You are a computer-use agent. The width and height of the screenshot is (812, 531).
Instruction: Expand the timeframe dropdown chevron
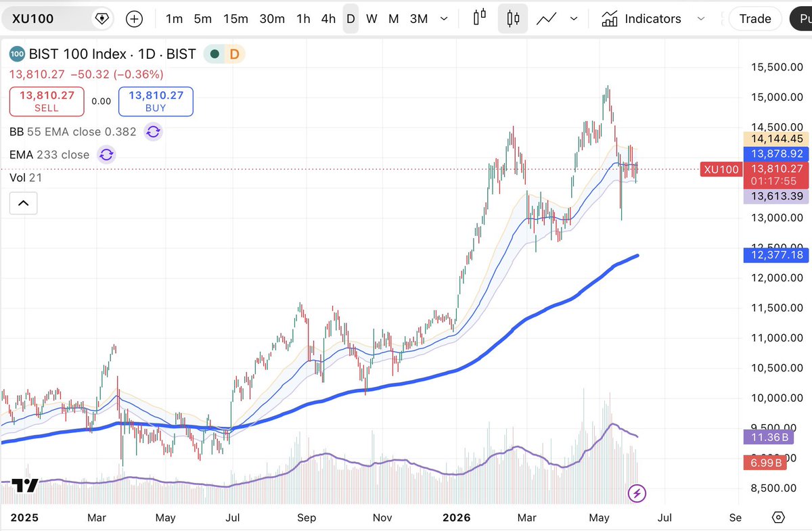[444, 19]
